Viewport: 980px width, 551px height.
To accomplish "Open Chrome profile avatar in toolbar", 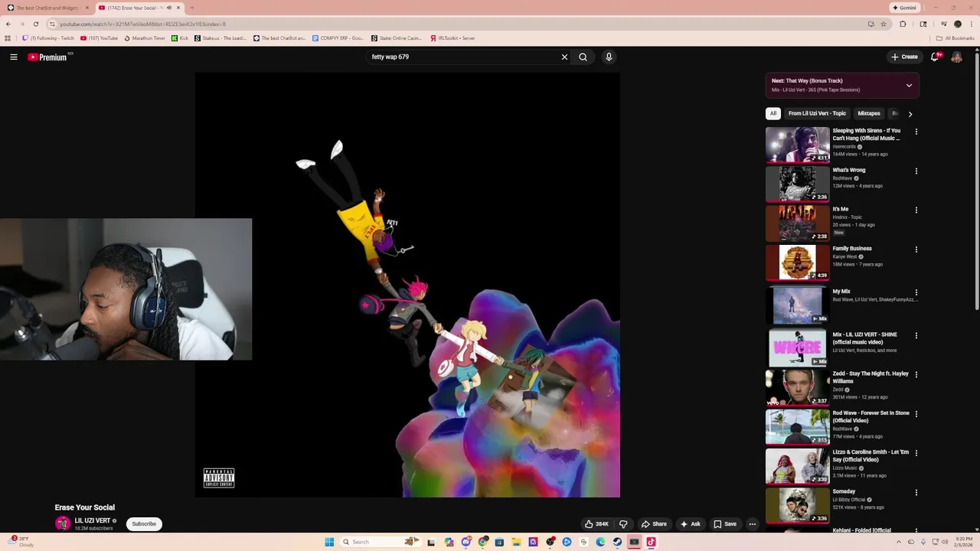I will tap(957, 24).
